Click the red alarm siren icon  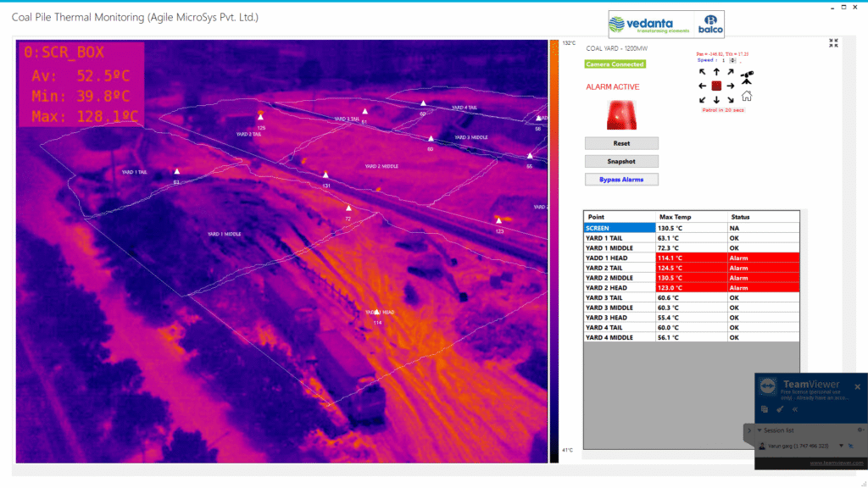pyautogui.click(x=621, y=116)
